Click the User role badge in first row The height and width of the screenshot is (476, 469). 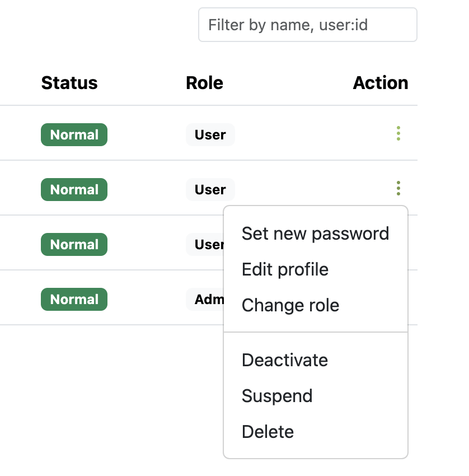tap(210, 135)
